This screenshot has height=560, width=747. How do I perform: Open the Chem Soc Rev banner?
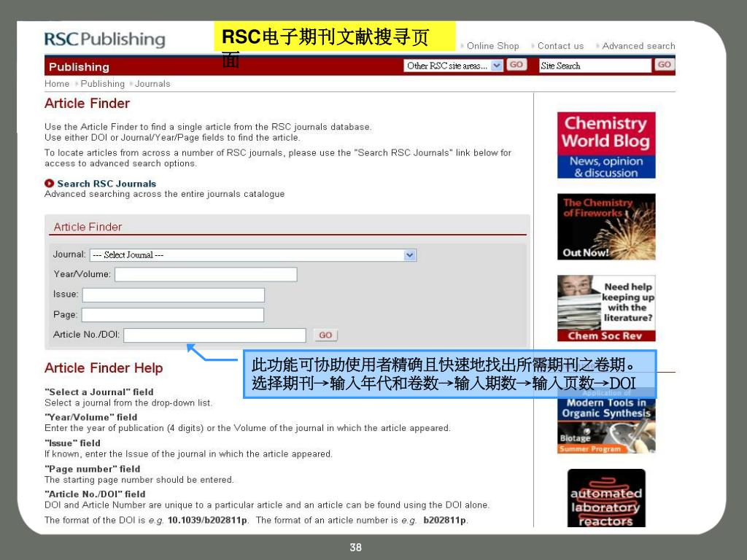(606, 308)
